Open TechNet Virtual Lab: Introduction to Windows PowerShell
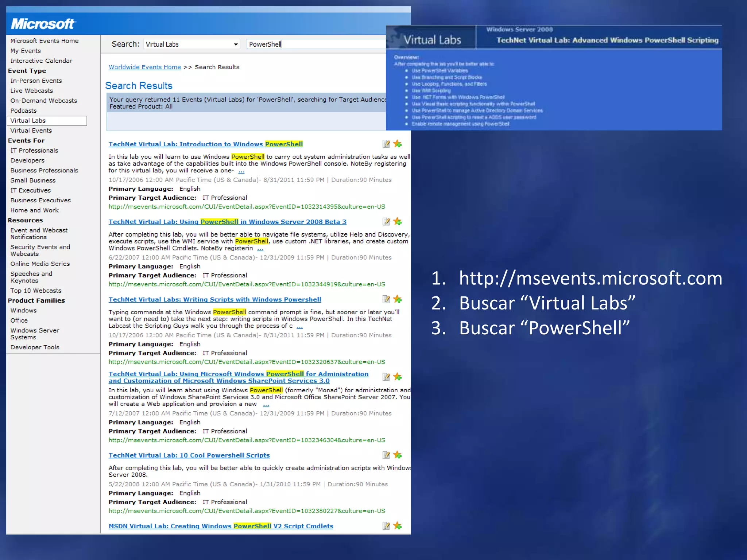The image size is (747, 560). pos(206,144)
